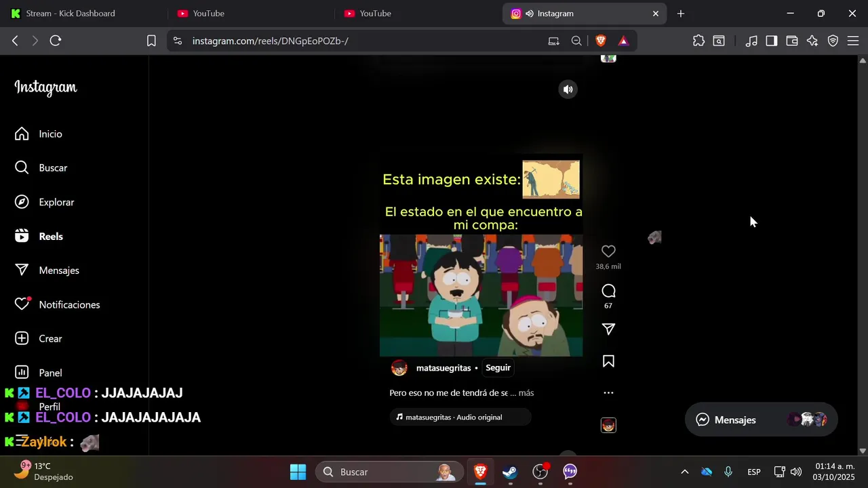Switch to the second YouTube tab
The height and width of the screenshot is (488, 868).
(416, 14)
